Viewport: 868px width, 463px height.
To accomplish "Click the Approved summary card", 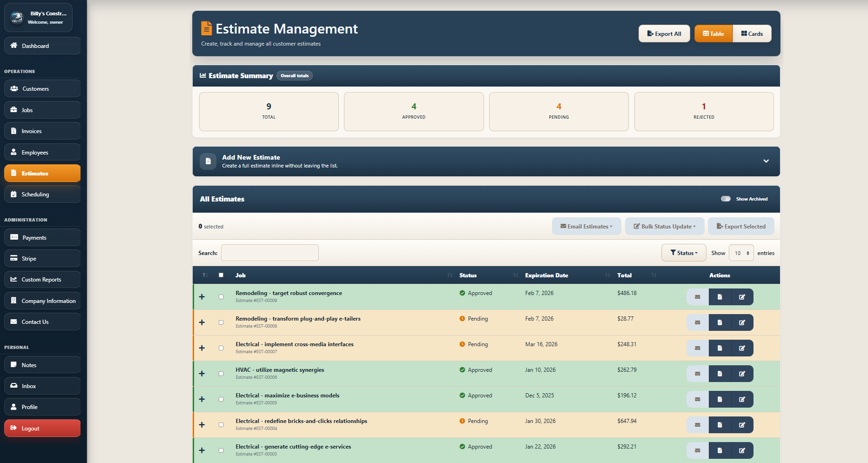I will pyautogui.click(x=414, y=112).
